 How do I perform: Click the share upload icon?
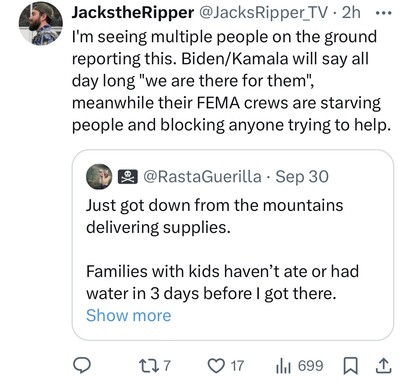[x=383, y=366]
